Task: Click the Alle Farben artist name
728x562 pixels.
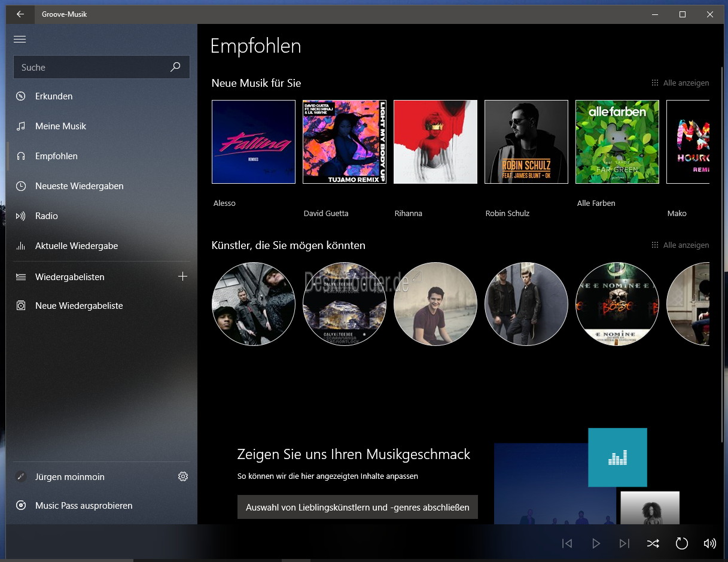Action: click(x=596, y=203)
